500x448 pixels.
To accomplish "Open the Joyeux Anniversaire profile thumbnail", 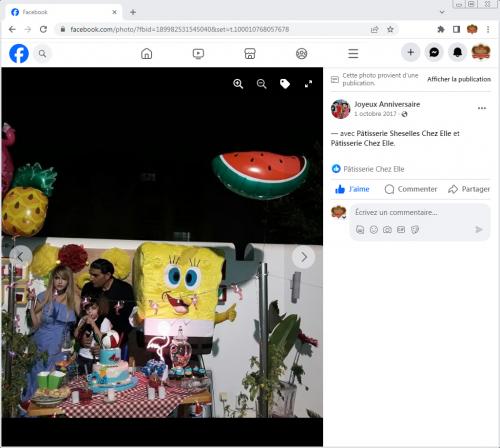I will (x=340, y=109).
